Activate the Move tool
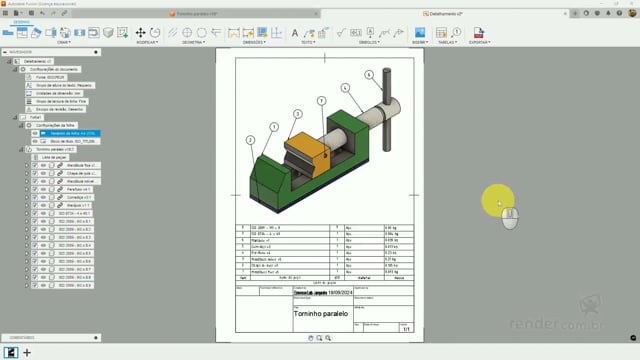 140,33
